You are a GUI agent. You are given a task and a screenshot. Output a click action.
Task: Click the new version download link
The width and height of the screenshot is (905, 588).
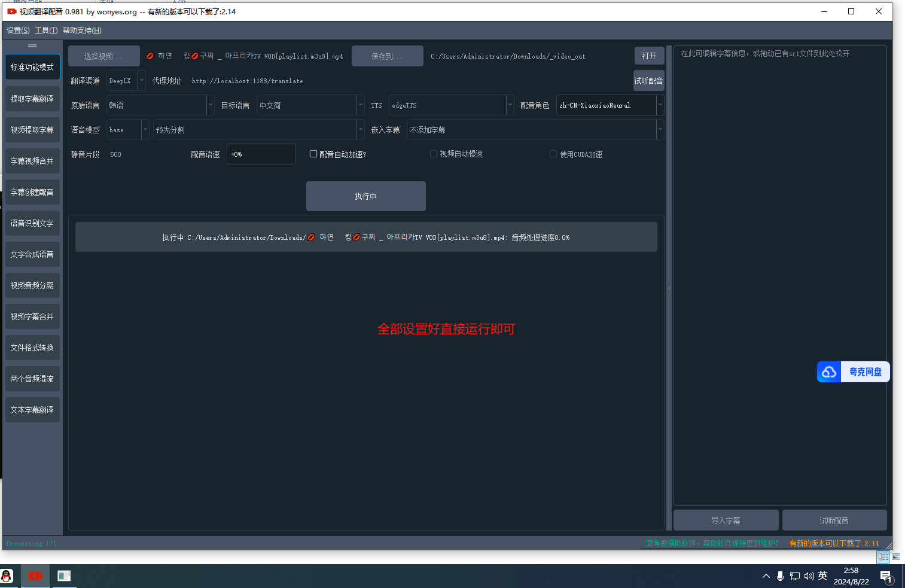click(x=834, y=543)
